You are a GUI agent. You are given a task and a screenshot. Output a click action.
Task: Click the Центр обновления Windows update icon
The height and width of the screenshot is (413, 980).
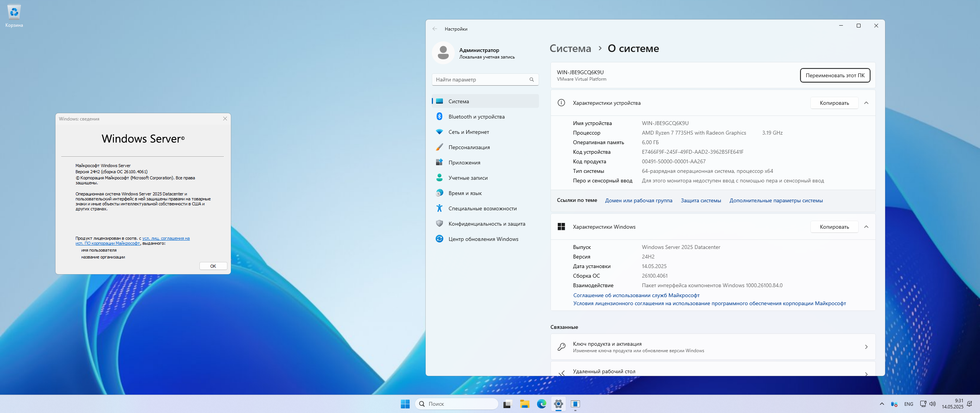[439, 239]
